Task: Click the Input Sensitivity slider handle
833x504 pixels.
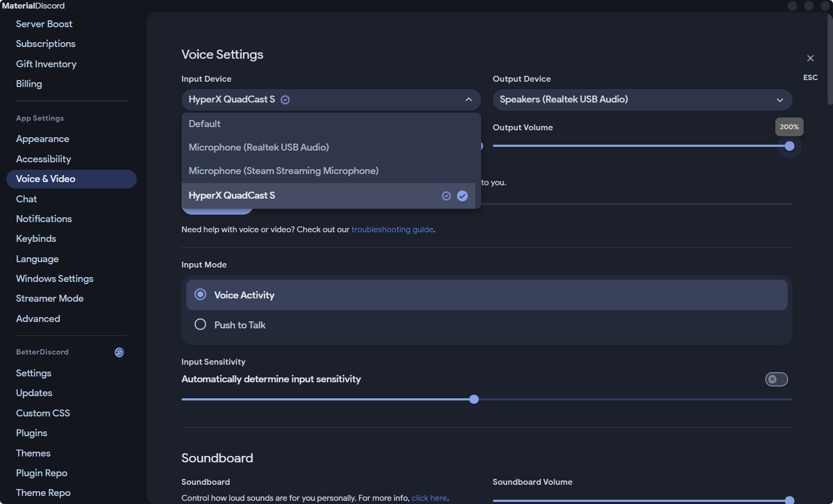Action: 474,399
